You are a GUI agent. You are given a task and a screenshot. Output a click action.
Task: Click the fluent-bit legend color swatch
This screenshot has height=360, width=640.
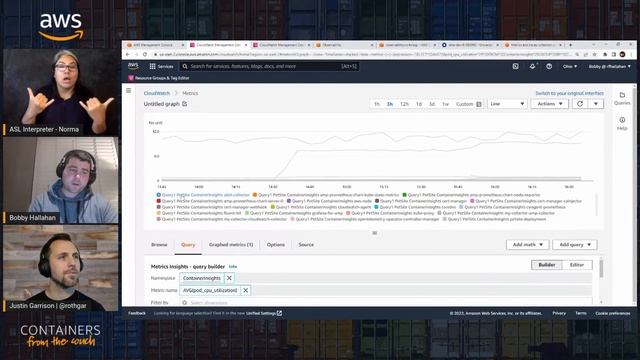(x=158, y=213)
